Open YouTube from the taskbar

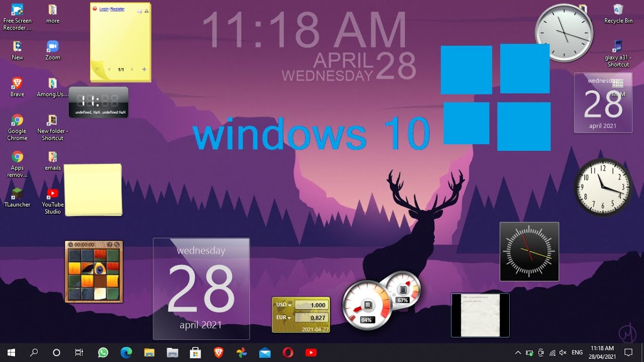pyautogui.click(x=311, y=352)
